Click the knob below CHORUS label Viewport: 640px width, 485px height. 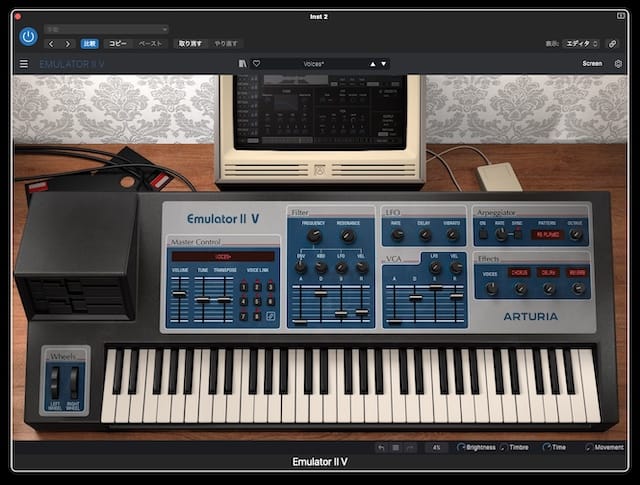click(520, 289)
